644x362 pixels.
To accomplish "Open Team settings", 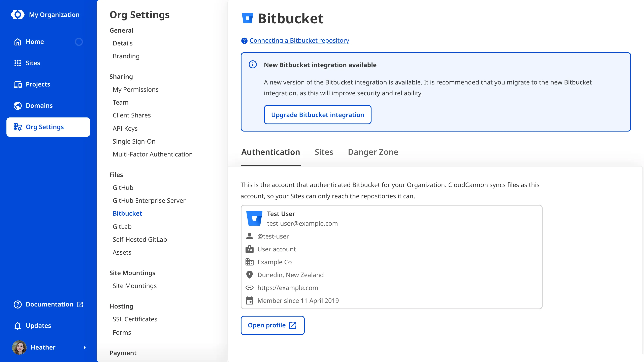I will pos(121,102).
